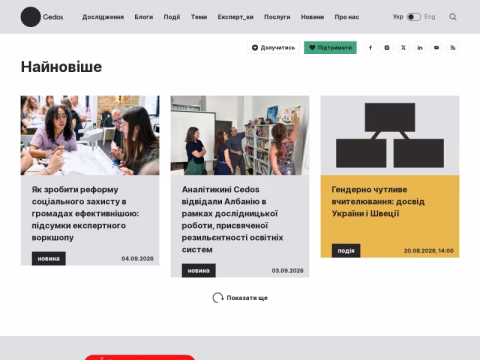Click the green Підтримати button
Screen dimensions: 480x360
330,48
